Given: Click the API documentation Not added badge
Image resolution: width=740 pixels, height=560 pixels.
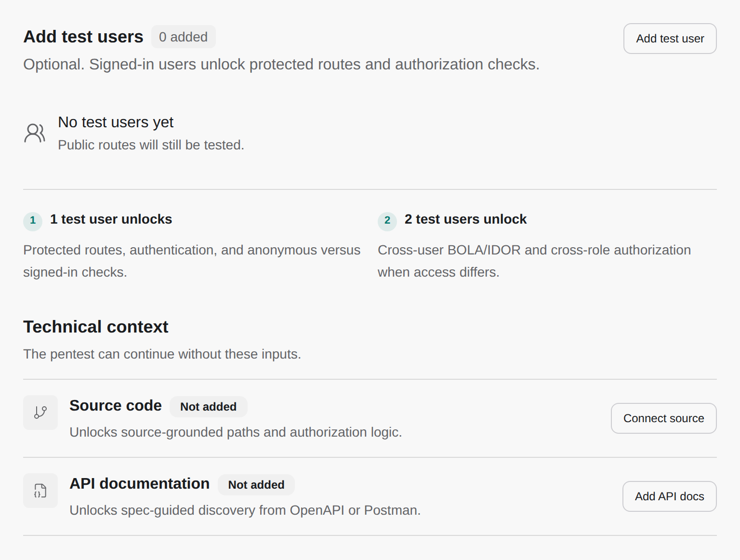Looking at the screenshot, I should click(x=256, y=485).
